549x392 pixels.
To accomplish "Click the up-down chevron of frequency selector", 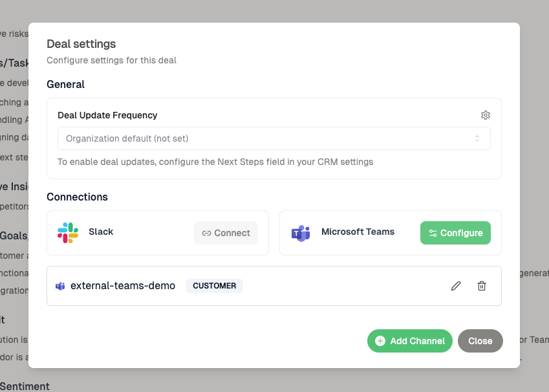I will [x=477, y=138].
